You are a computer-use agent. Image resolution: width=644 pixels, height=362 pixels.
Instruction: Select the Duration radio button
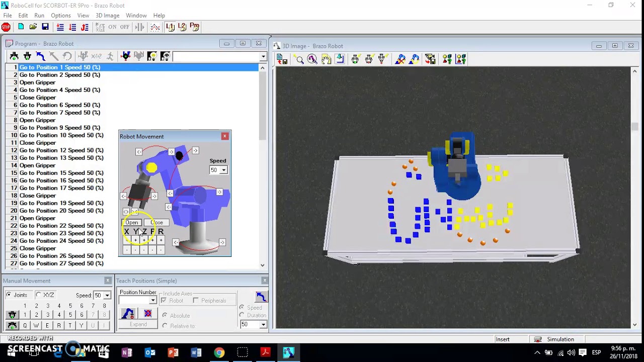click(x=242, y=315)
